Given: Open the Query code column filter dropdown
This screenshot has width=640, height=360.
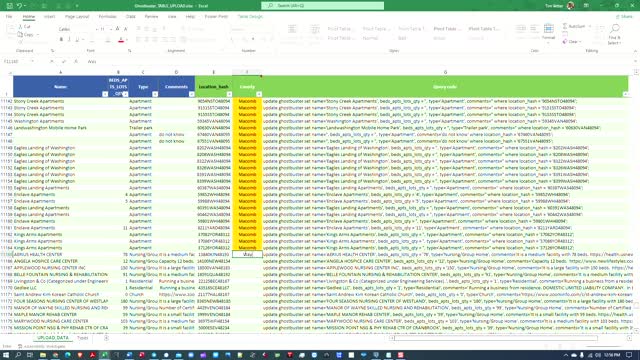Looking at the screenshot, I should tap(625, 94).
